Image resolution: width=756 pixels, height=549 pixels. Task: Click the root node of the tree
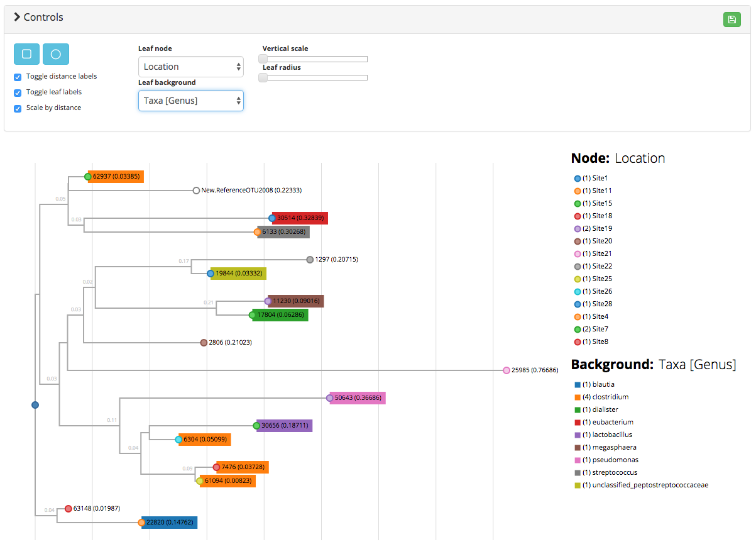pos(35,405)
